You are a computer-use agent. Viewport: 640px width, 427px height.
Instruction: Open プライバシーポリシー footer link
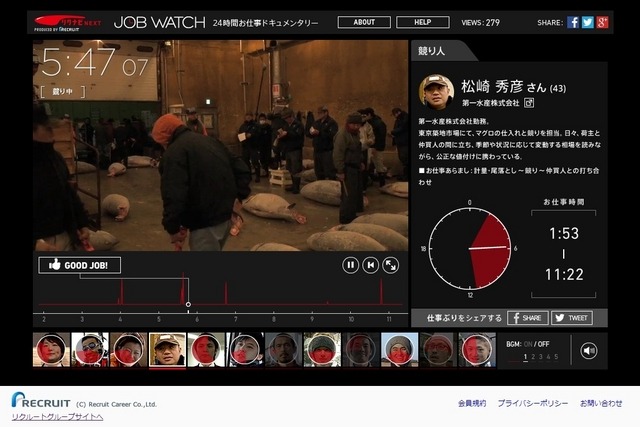[533, 403]
